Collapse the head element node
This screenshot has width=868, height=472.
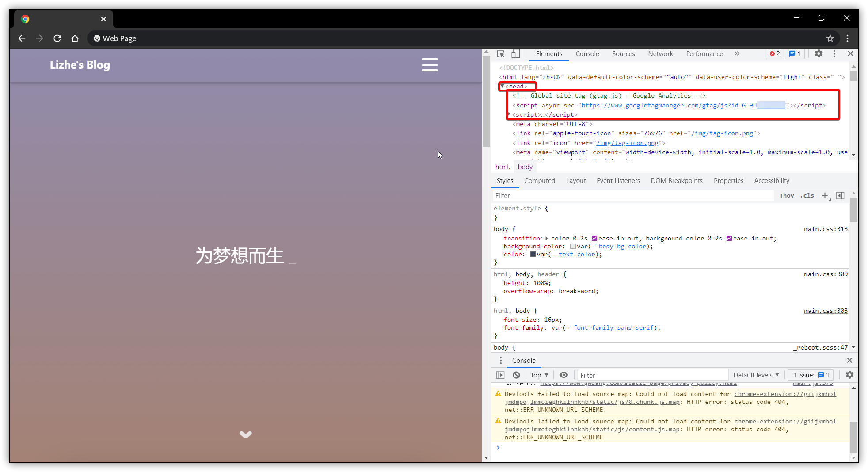(502, 86)
